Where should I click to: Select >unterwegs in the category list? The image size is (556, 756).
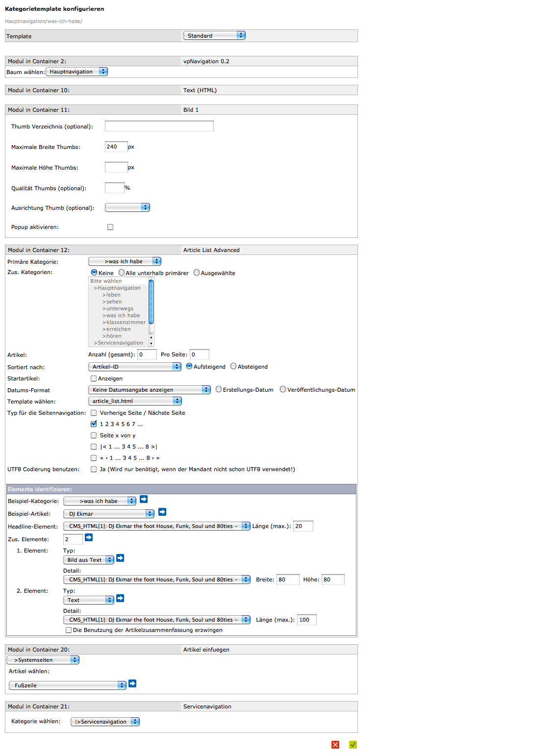click(120, 309)
